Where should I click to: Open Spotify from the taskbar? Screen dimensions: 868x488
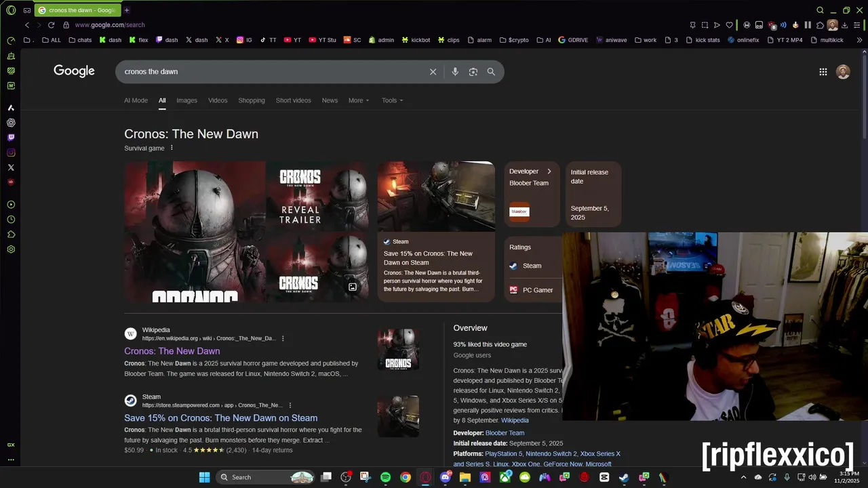[385, 477]
